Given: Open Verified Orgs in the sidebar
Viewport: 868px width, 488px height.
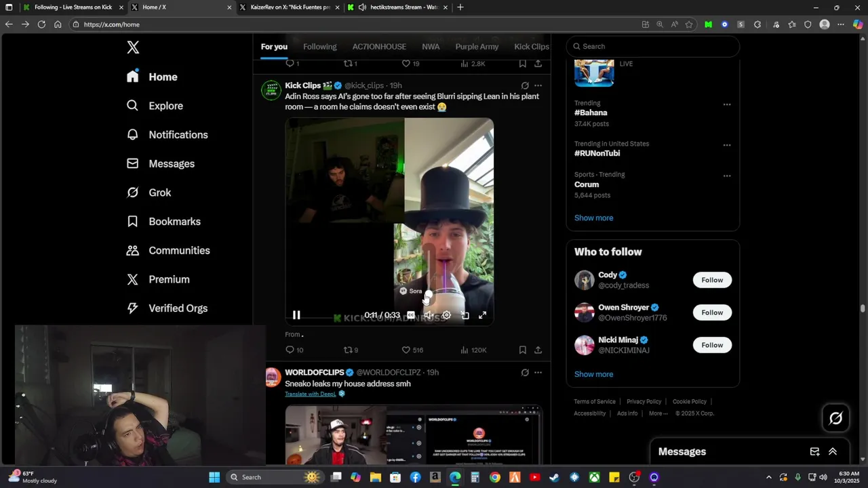Looking at the screenshot, I should (167, 308).
